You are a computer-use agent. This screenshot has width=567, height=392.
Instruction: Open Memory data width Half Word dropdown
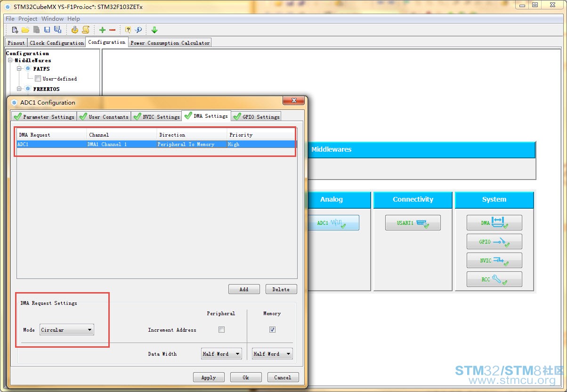[x=272, y=354]
